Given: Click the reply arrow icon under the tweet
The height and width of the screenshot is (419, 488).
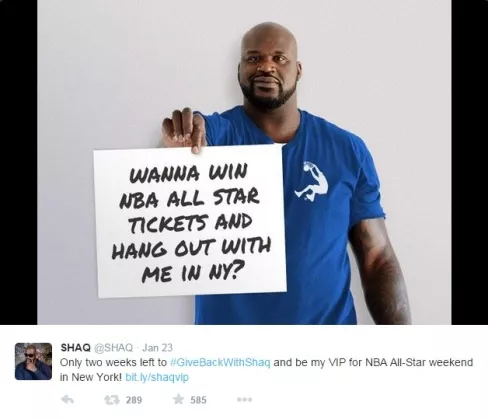Looking at the screenshot, I should pos(68,399).
